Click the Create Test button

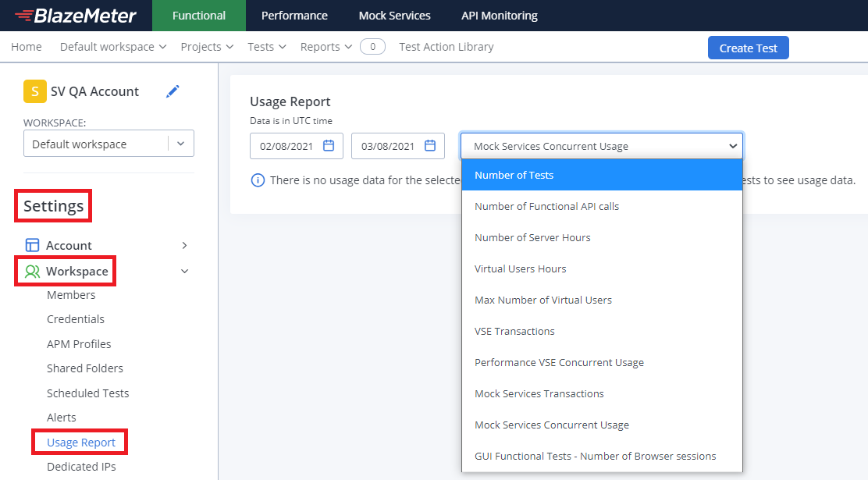(x=749, y=48)
